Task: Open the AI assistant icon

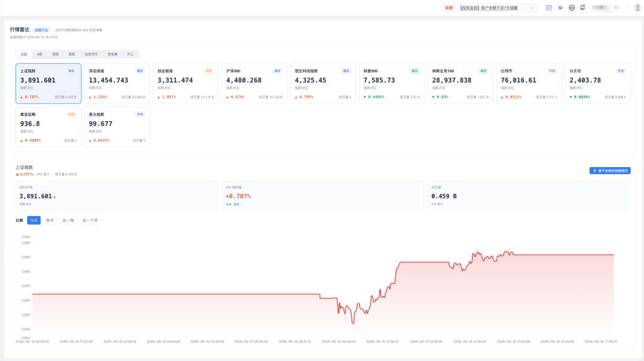Action: 560,8
